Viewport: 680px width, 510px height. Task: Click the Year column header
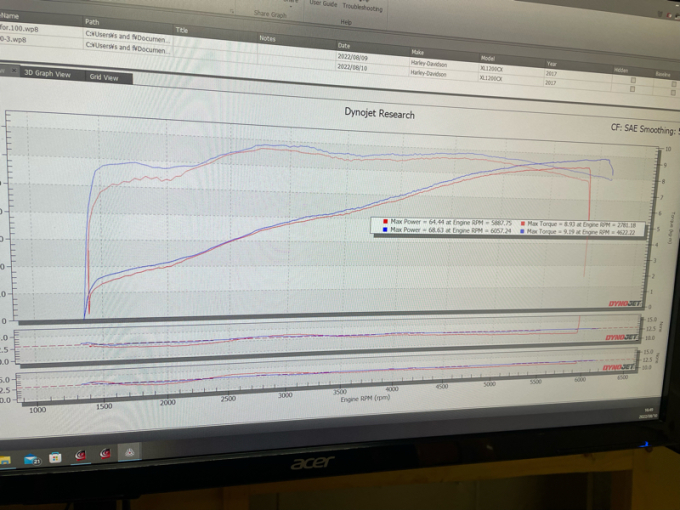551,64
